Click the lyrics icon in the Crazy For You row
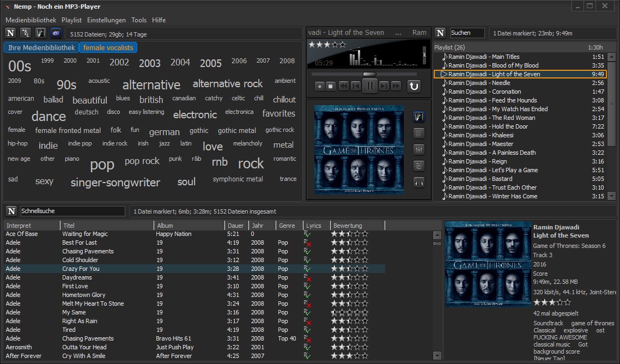 click(307, 269)
